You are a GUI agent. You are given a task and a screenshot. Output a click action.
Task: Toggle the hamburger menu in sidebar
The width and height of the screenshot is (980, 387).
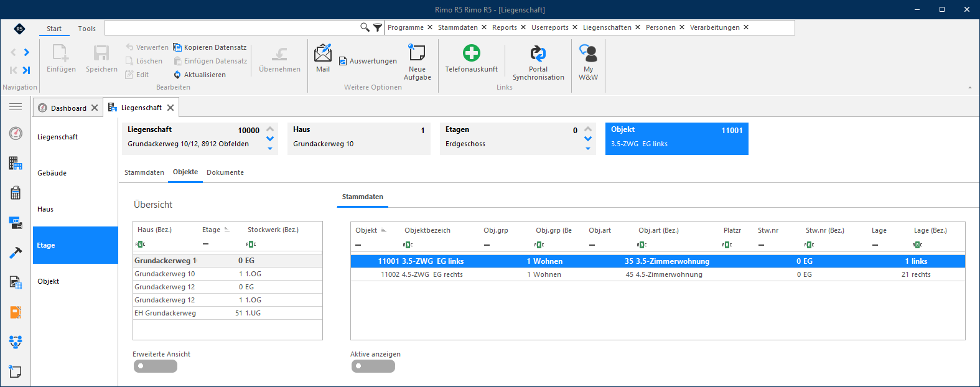point(16,107)
